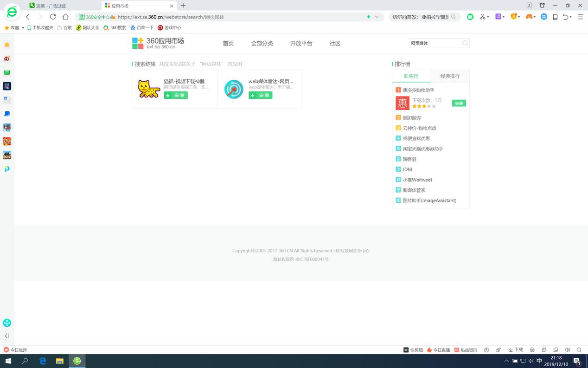
Task: Click the green circular extension icon
Action: click(470, 17)
